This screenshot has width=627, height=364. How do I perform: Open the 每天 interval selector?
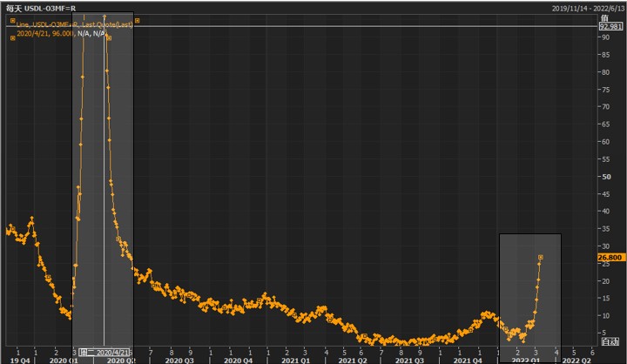(11, 7)
